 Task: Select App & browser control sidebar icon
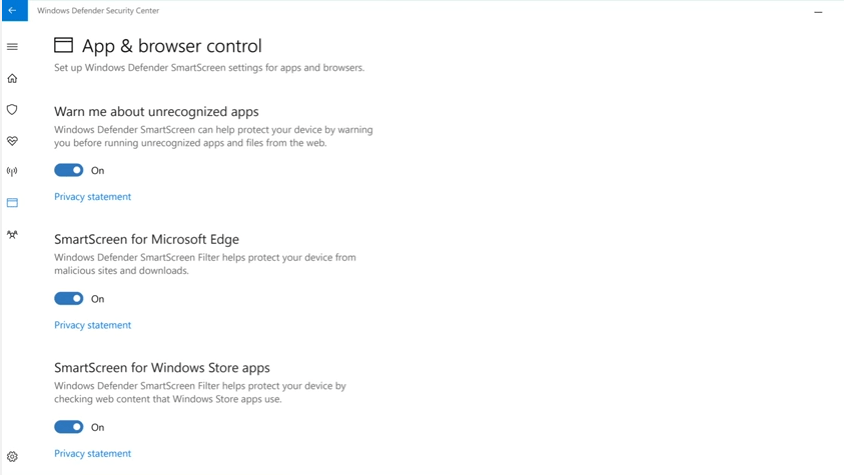click(13, 203)
